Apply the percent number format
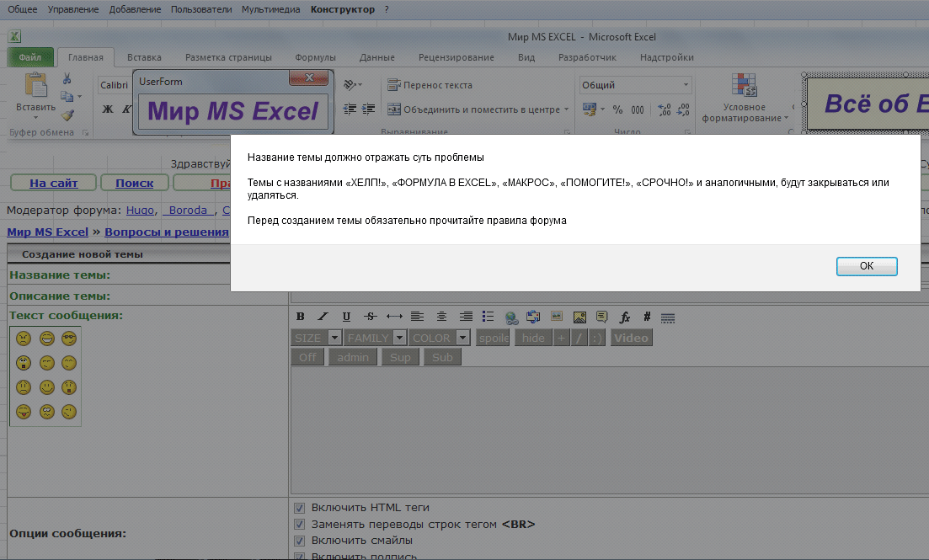The width and height of the screenshot is (929, 560). [617, 109]
